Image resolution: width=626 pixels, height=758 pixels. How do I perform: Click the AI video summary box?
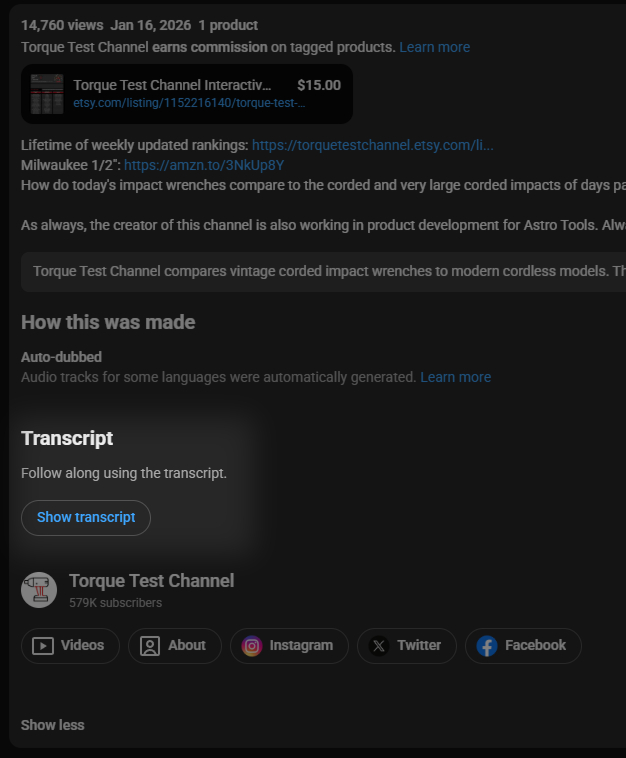pyautogui.click(x=320, y=271)
